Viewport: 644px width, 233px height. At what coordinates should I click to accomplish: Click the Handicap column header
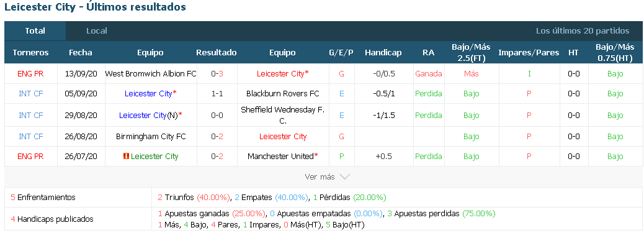click(383, 53)
